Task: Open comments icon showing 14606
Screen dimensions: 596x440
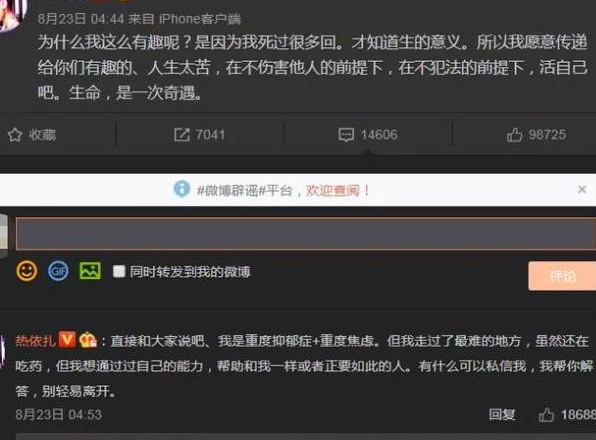Action: click(x=346, y=135)
